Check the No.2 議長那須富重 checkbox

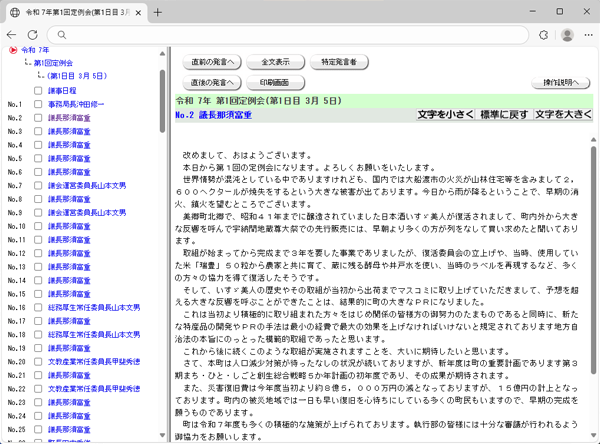point(38,118)
